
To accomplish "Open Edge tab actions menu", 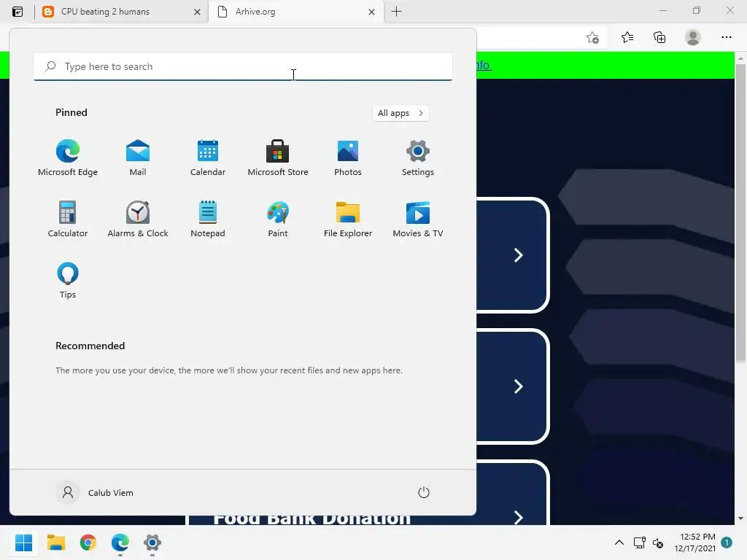I will tap(18, 12).
